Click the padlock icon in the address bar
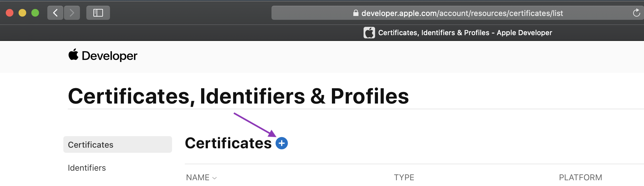The width and height of the screenshot is (644, 186). point(356,13)
